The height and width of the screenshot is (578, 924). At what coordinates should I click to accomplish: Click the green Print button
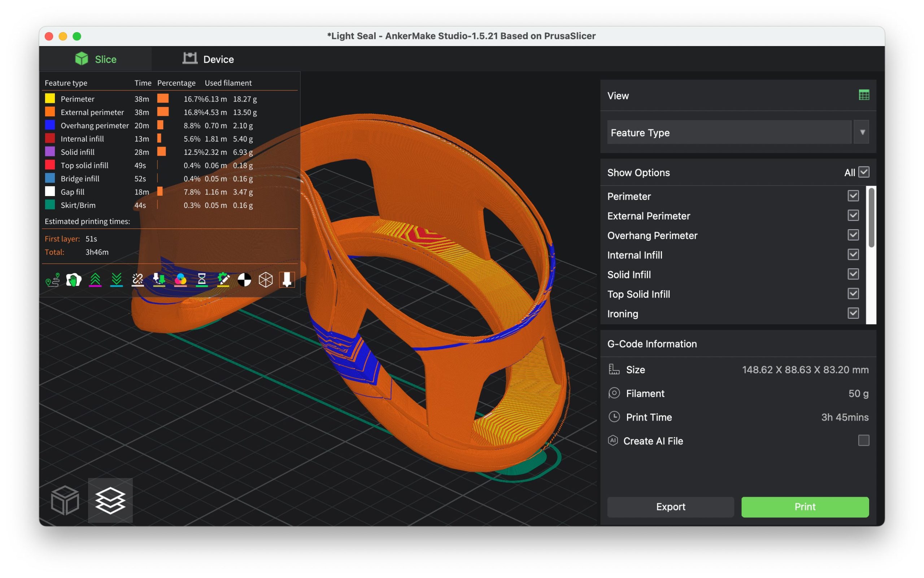click(x=805, y=507)
